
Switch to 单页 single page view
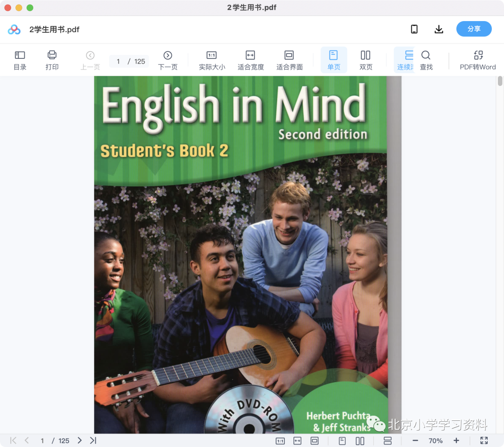click(334, 60)
